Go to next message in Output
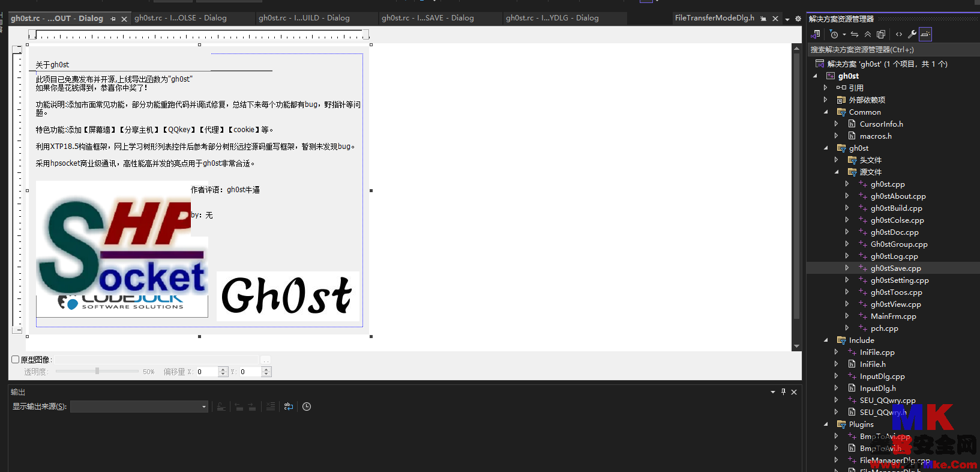980x472 pixels. point(252,407)
